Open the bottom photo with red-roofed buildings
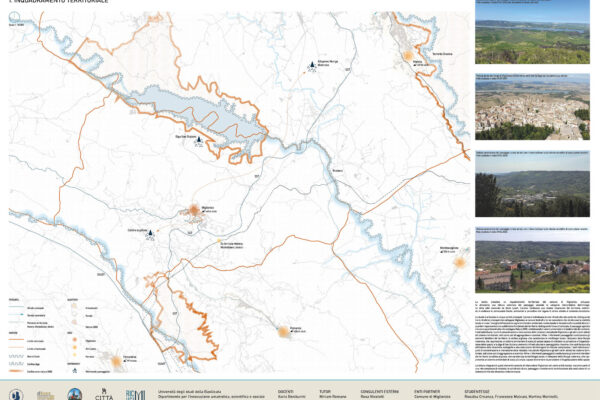This screenshot has width=600, height=400. tap(532, 260)
